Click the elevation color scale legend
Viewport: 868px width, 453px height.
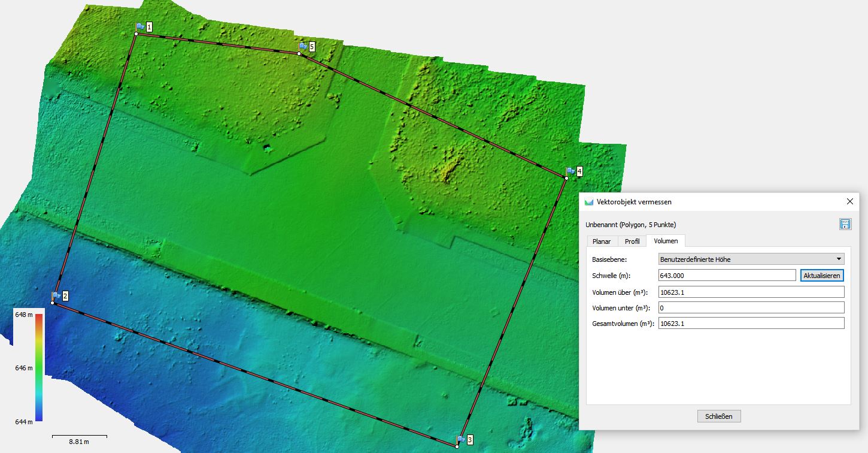(38, 367)
